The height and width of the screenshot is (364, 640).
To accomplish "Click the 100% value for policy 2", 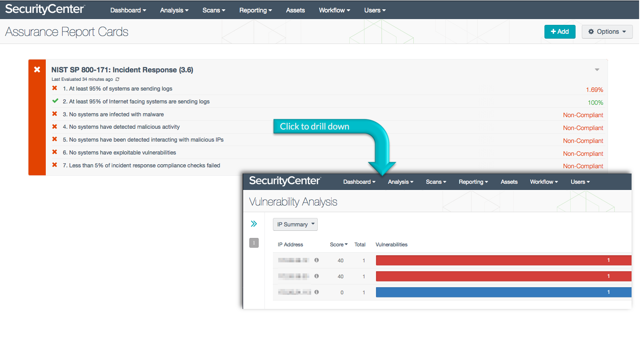I will coord(596,103).
